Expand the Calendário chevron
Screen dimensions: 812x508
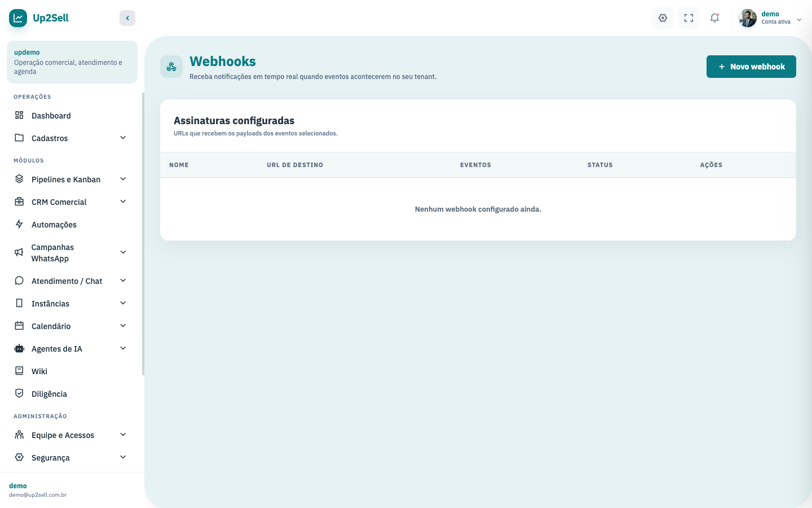coord(123,326)
